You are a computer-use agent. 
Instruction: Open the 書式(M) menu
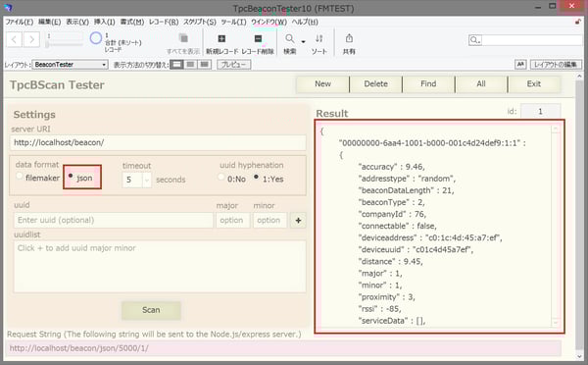pyautogui.click(x=132, y=22)
